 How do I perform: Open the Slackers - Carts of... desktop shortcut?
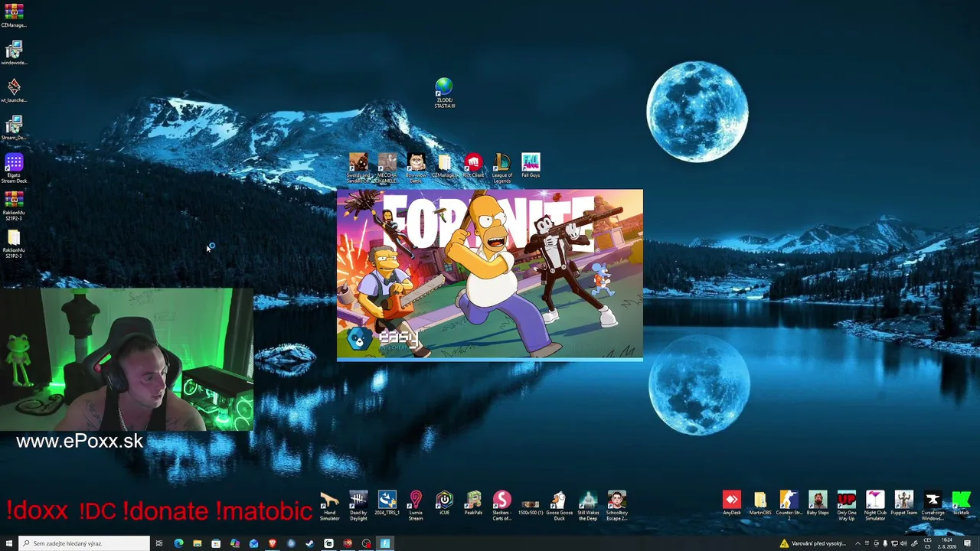(x=502, y=506)
